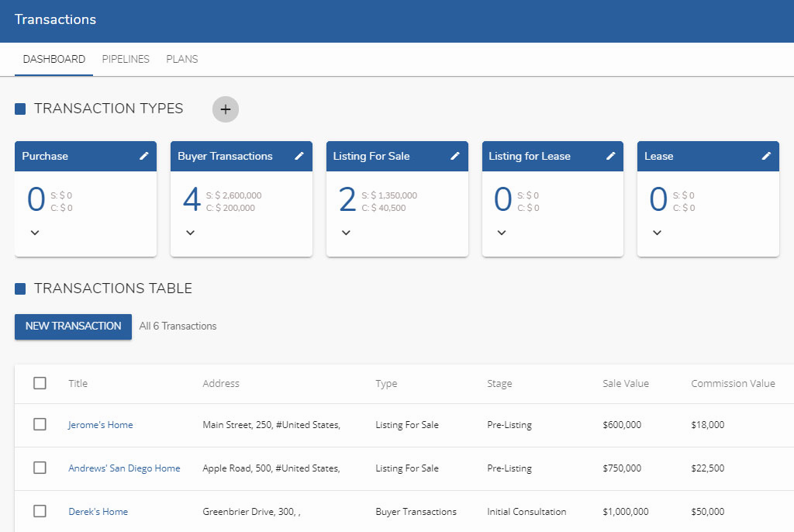
Task: Expand the Purchase card chevron
Action: (x=35, y=233)
